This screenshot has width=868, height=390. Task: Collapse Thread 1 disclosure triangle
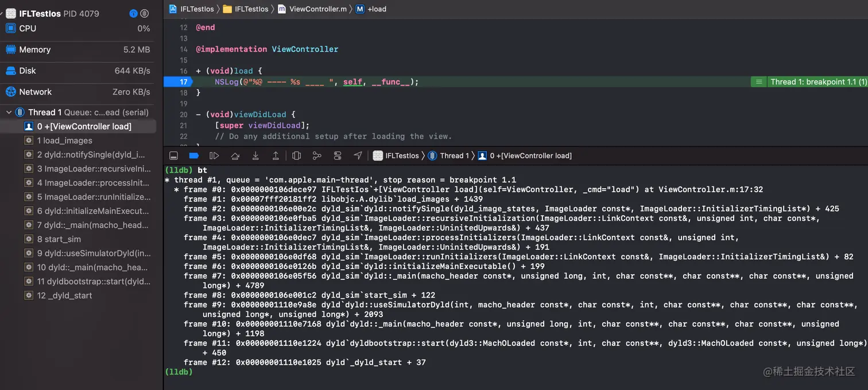[9, 112]
